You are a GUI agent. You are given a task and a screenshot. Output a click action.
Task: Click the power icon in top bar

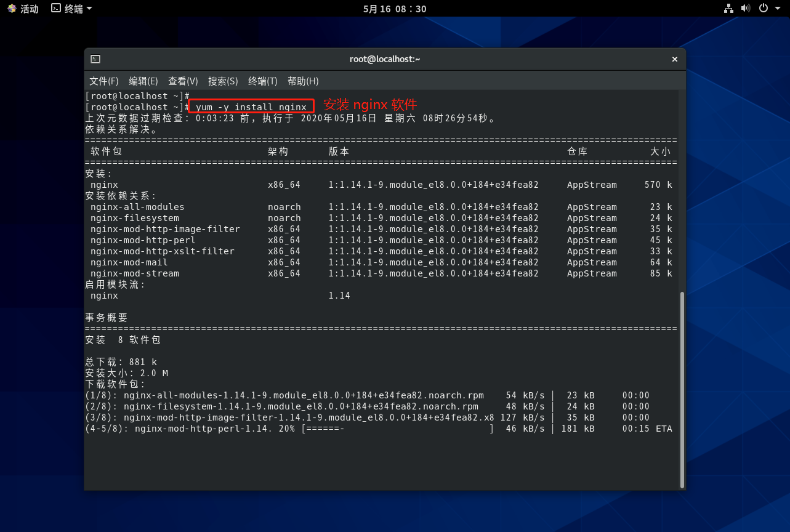(x=763, y=9)
